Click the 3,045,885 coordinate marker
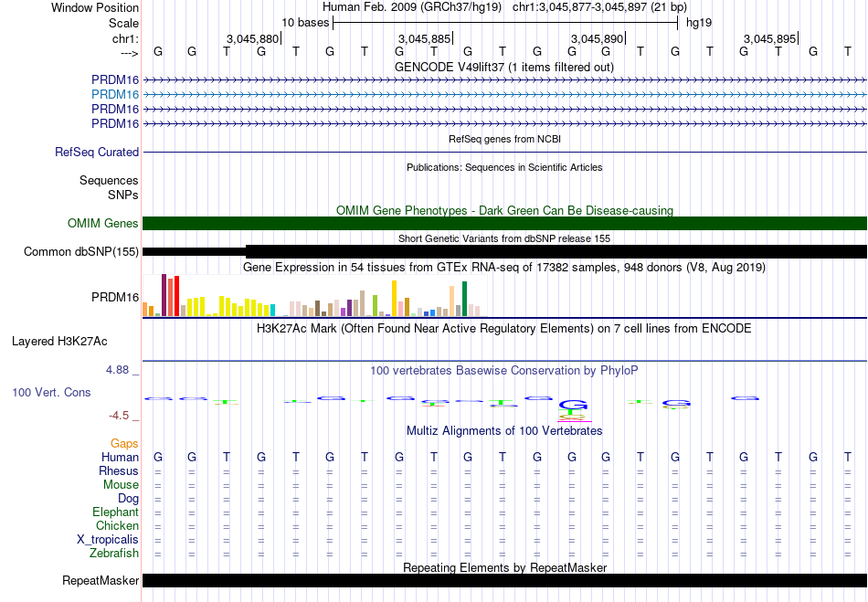Viewport: 868px width, 602px height. [x=425, y=38]
